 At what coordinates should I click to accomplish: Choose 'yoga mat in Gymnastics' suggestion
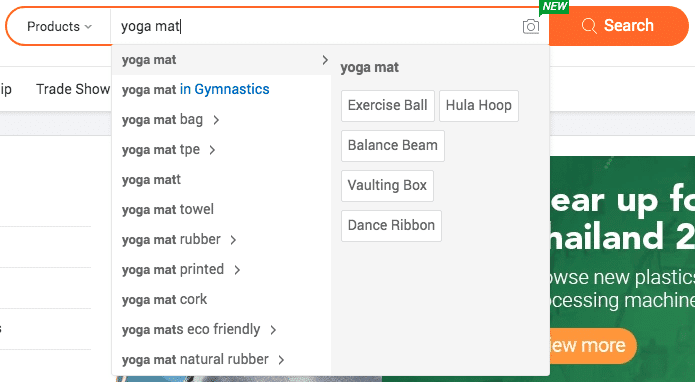(x=221, y=90)
